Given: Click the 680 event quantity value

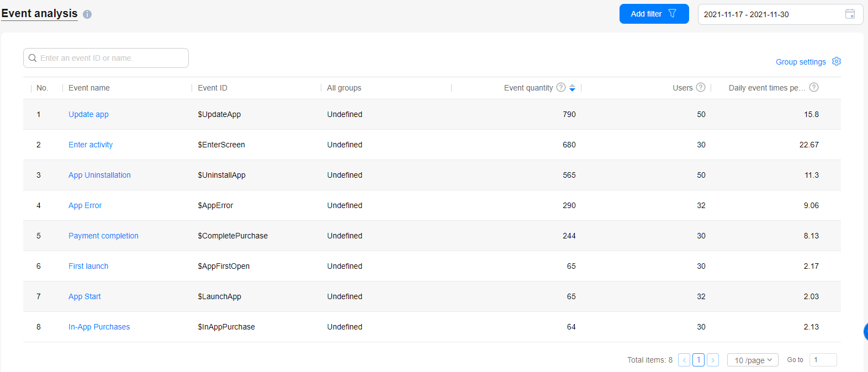Looking at the screenshot, I should coord(569,145).
